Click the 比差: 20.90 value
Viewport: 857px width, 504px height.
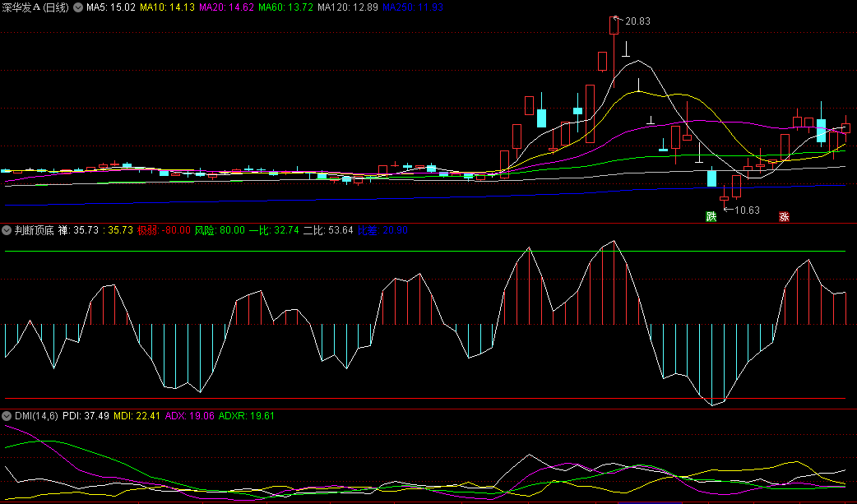(x=382, y=231)
